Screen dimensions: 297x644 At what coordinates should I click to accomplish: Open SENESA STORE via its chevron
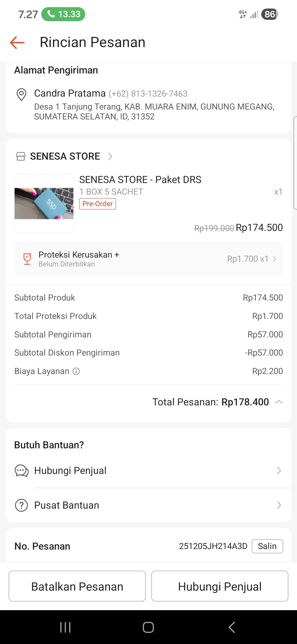pyautogui.click(x=110, y=156)
